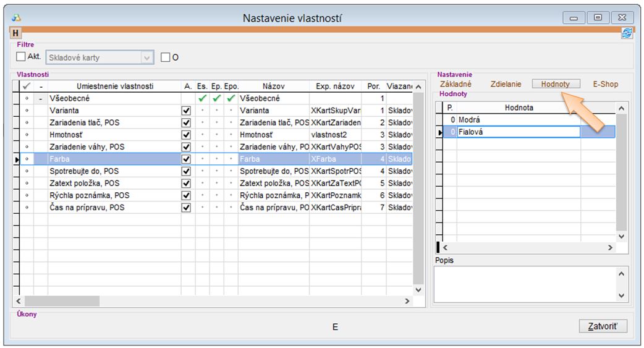644x348 pixels.
Task: Select the Zdielanie tab
Action: coord(506,84)
